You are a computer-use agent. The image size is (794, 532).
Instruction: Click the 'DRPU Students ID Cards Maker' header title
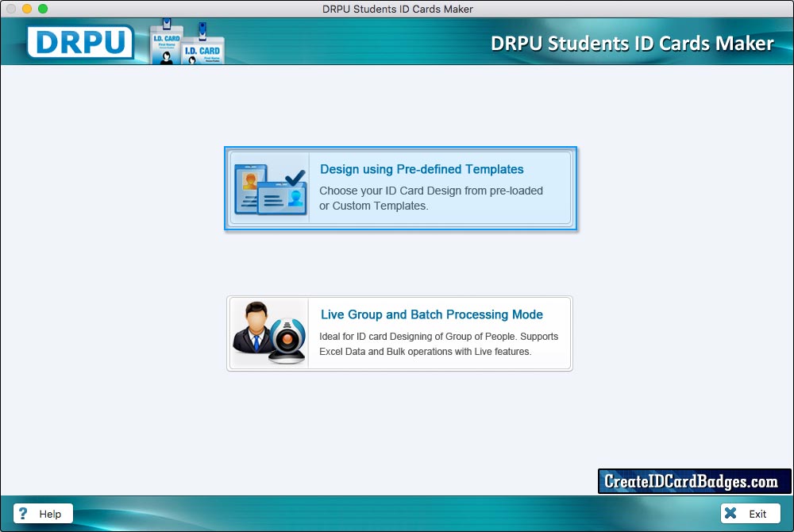(x=632, y=44)
